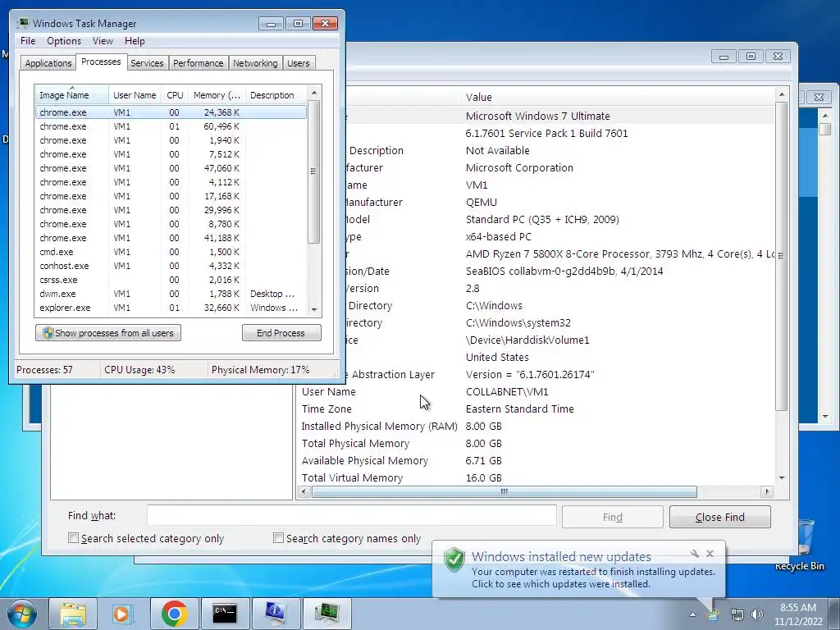Click the Find what input field
The height and width of the screenshot is (630, 840).
point(351,516)
